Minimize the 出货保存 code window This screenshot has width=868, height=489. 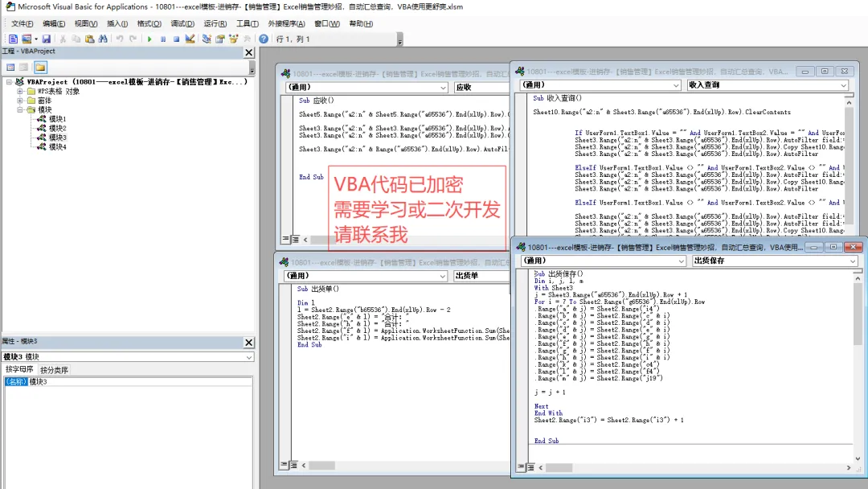click(813, 247)
